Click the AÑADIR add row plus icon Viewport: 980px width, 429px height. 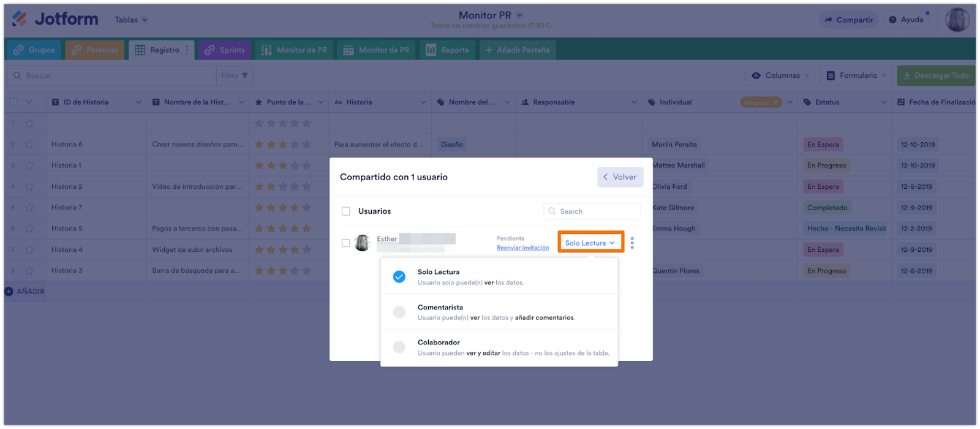point(9,292)
